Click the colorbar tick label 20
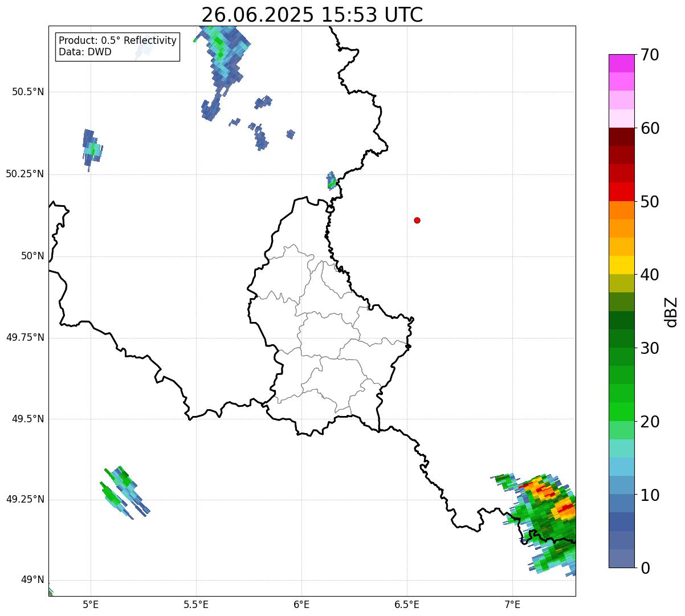This screenshot has height=616, width=685. coord(649,422)
